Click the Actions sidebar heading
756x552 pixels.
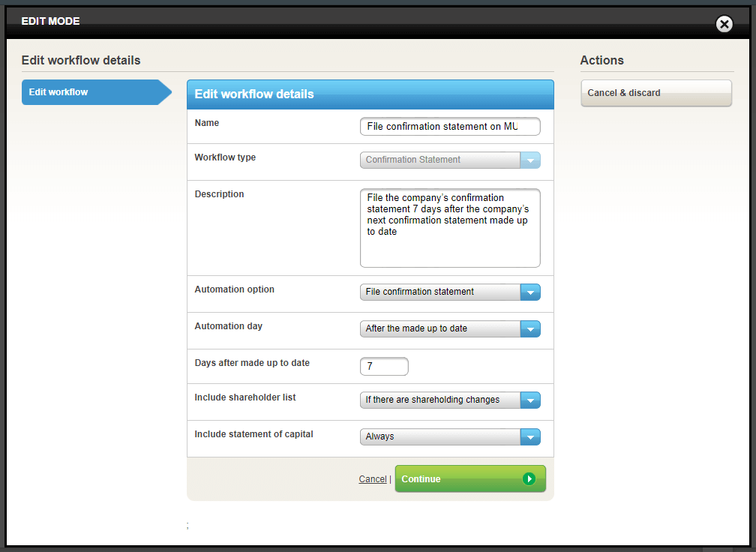(x=601, y=60)
